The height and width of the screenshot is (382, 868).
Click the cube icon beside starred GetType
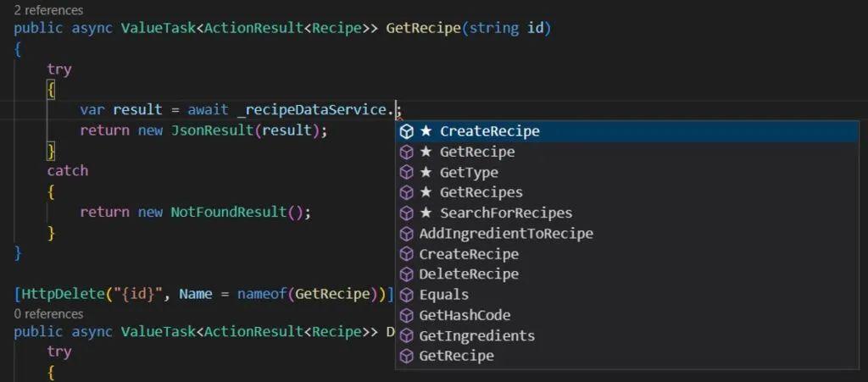[407, 173]
